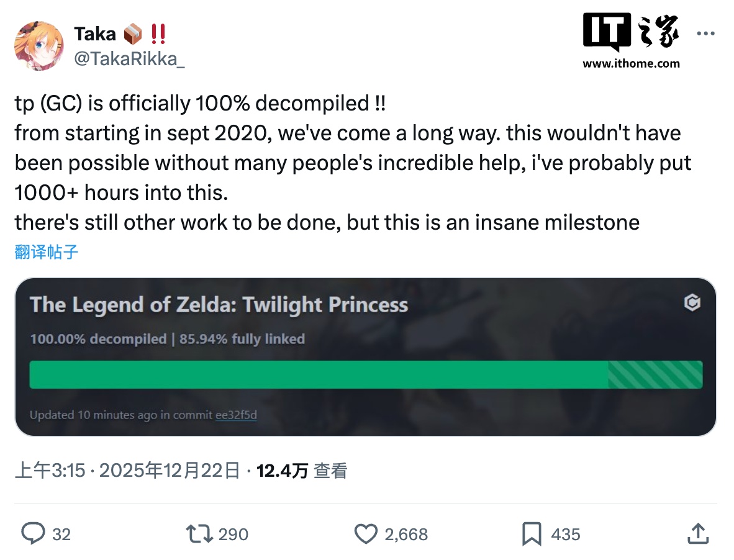
Task: Open commit ee32f5d link
Action: [x=236, y=415]
